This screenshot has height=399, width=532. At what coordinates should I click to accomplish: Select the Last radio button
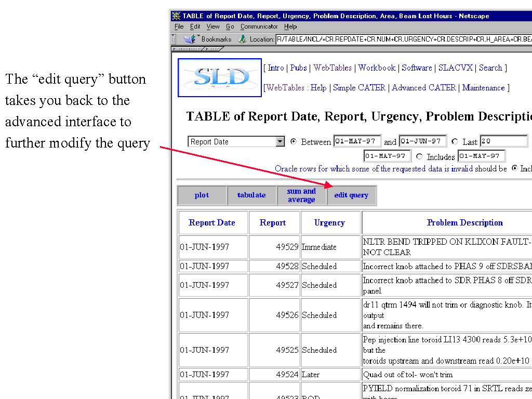(455, 142)
